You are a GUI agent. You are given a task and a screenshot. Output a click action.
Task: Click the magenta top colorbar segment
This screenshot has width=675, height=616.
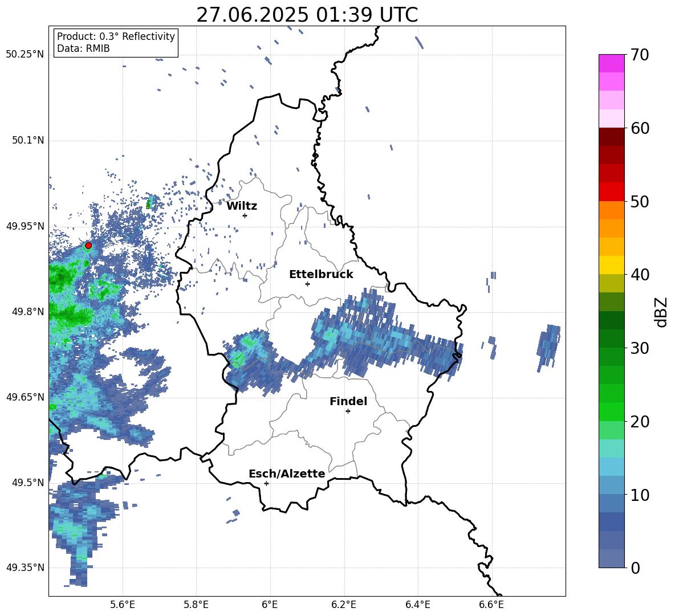coord(611,63)
